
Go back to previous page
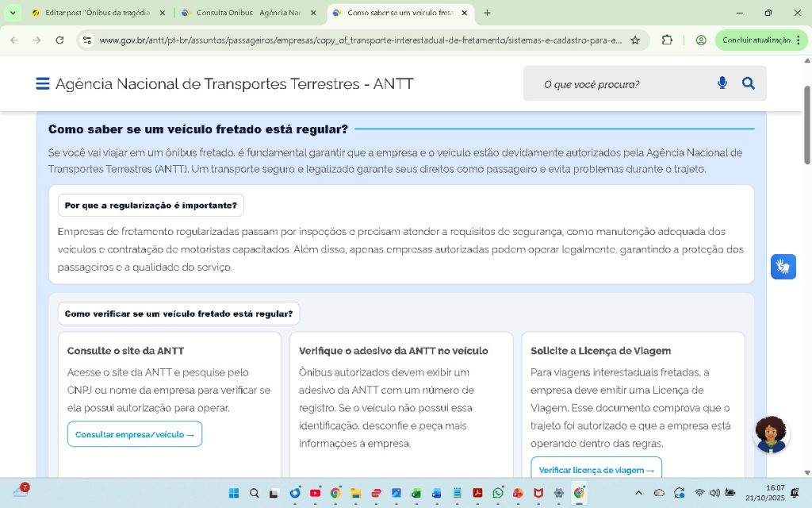(x=14, y=40)
